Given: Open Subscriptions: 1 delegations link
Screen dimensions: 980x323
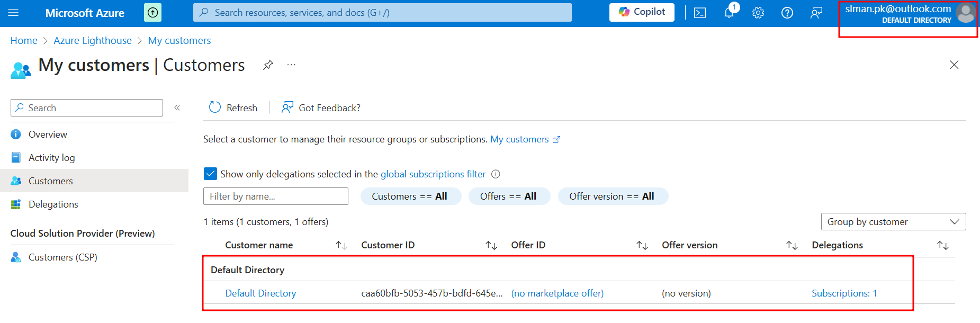Looking at the screenshot, I should click(x=844, y=293).
